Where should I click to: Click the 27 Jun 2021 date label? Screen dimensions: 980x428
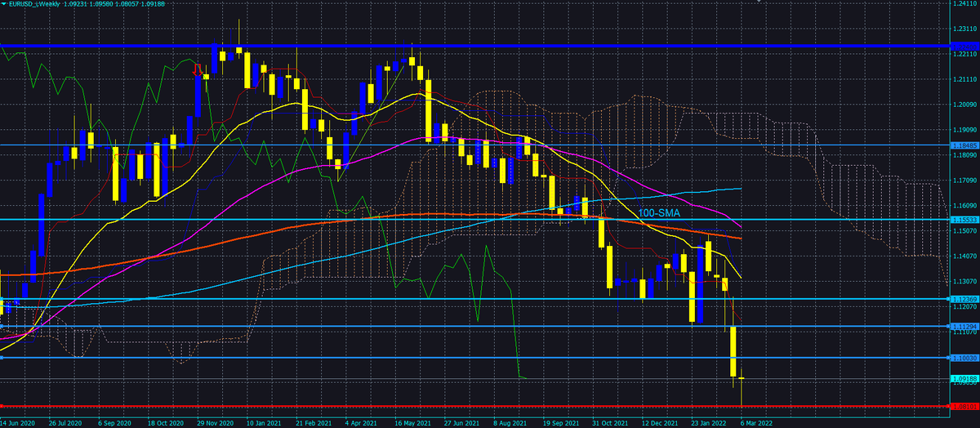tap(461, 424)
